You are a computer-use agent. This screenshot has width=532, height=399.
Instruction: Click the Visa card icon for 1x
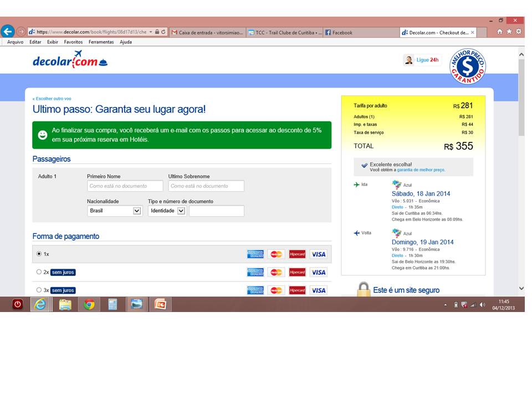click(x=318, y=254)
